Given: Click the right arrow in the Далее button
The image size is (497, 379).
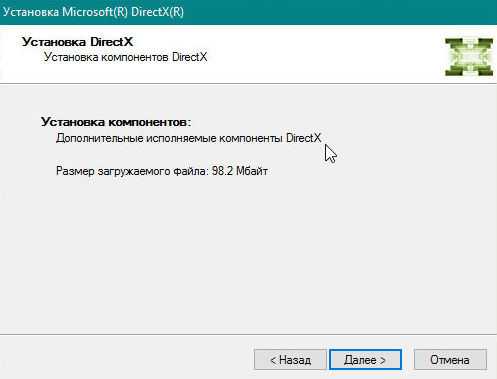Looking at the screenshot, I should [383, 360].
